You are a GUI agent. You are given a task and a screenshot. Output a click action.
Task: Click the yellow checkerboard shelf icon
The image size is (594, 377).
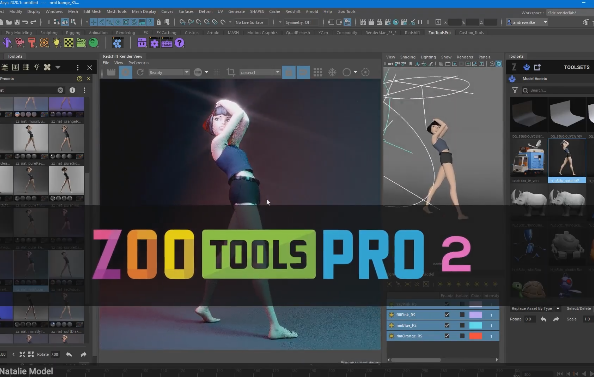pos(69,43)
